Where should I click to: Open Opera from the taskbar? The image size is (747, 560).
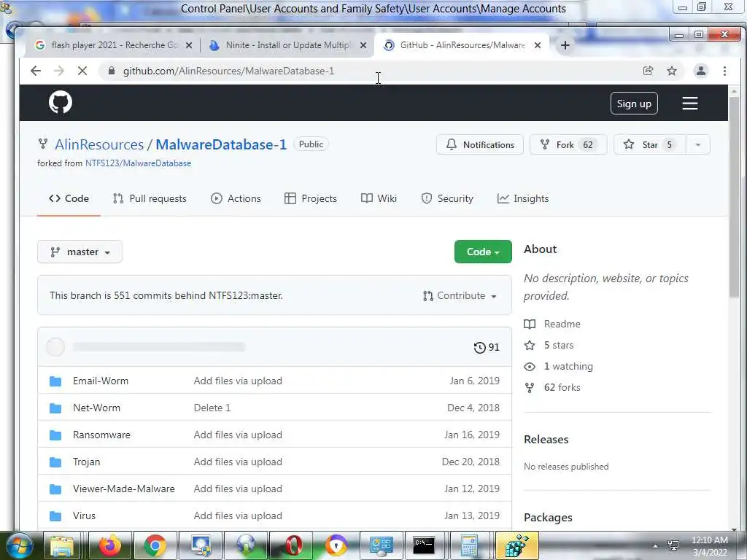[x=292, y=545]
